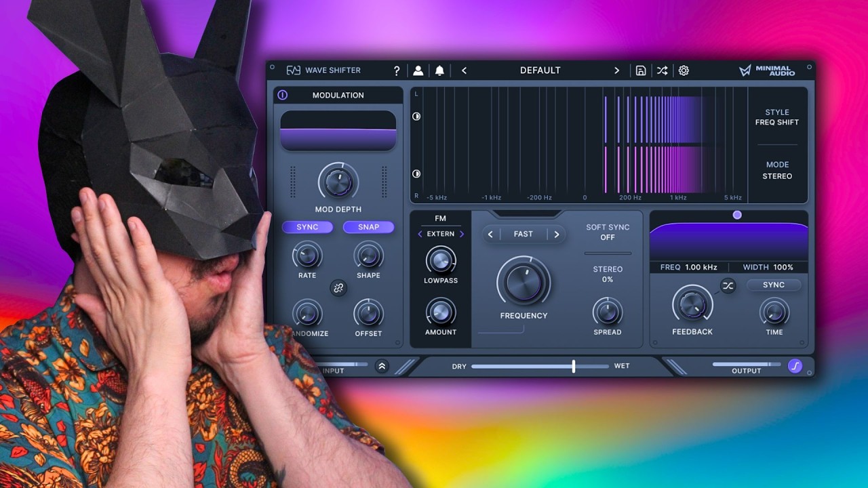Click the -5 kHz axis label

437,198
